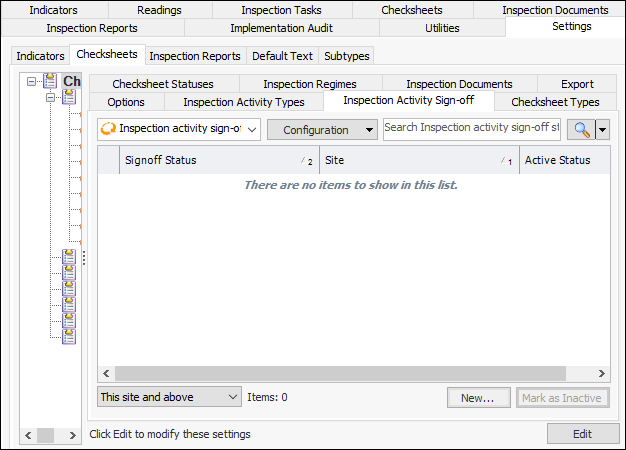Open the Inspection Regimes tab
The image size is (626, 450).
310,84
